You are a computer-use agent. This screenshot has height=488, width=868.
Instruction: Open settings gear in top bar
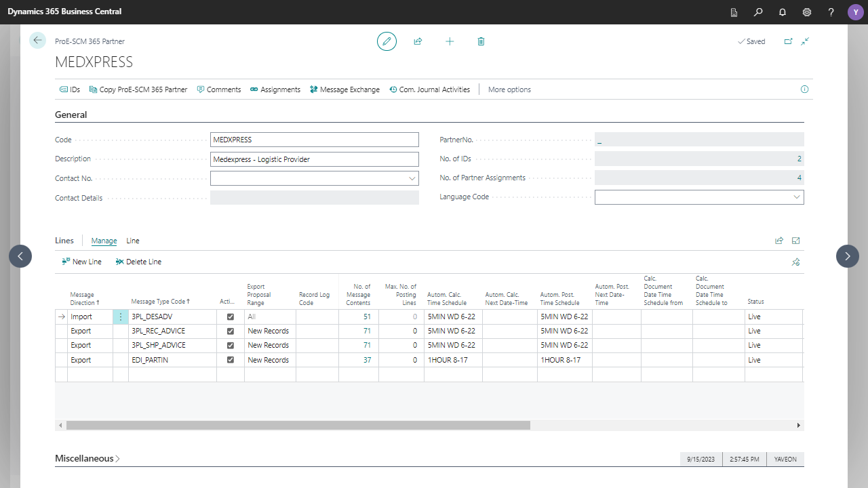[x=807, y=12]
